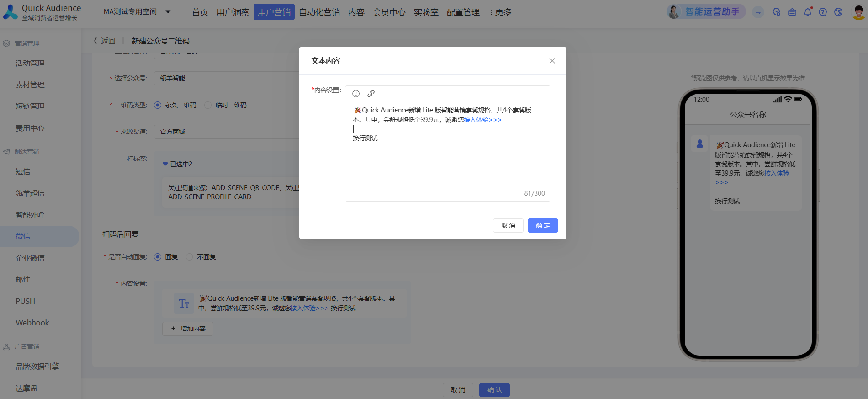
Task: Click the 接入体验 link in the phone preview
Action: (x=777, y=174)
